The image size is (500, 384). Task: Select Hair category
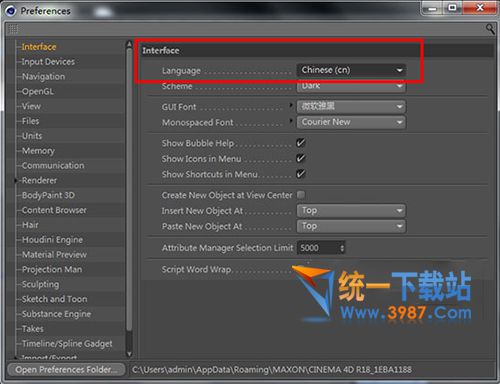point(30,225)
